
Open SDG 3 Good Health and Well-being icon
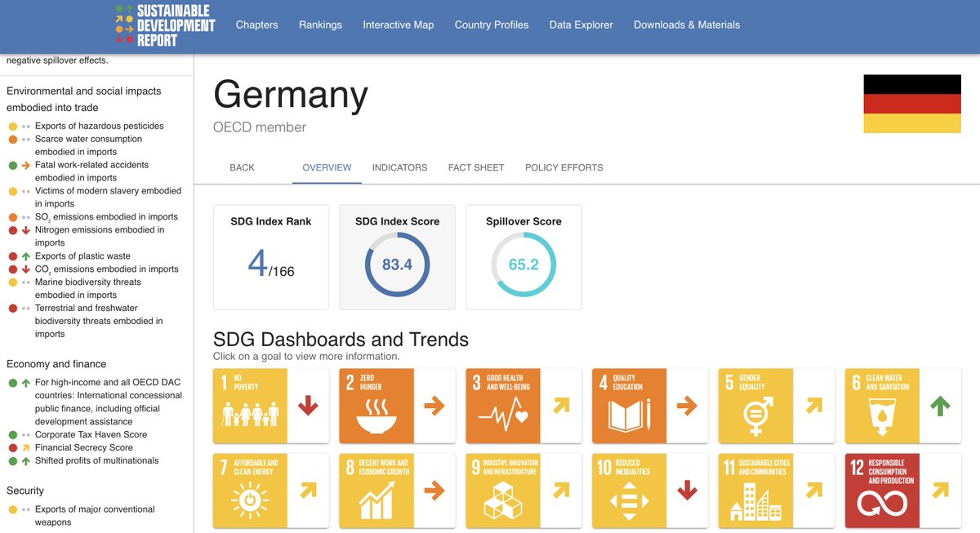point(503,406)
